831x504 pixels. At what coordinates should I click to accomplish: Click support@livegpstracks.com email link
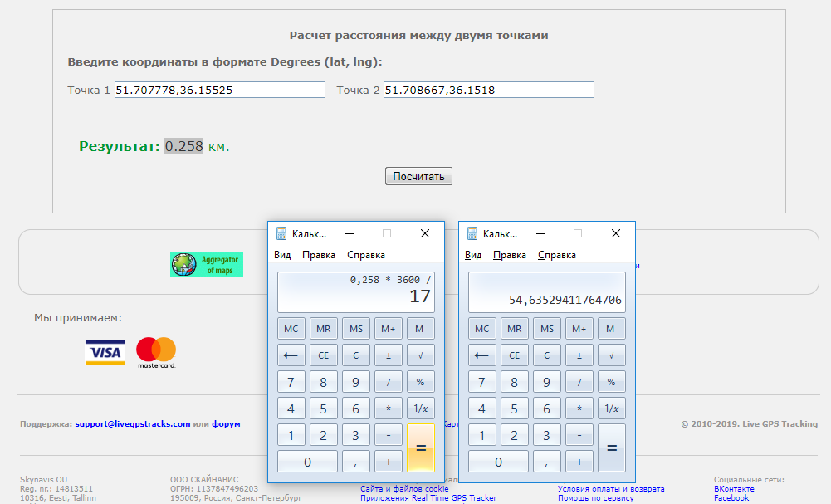(x=133, y=424)
